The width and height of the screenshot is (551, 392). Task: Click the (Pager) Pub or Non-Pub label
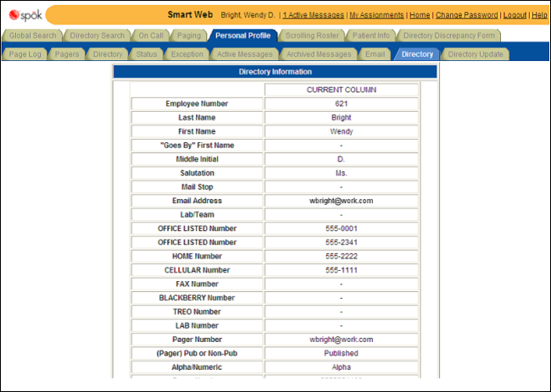(197, 353)
